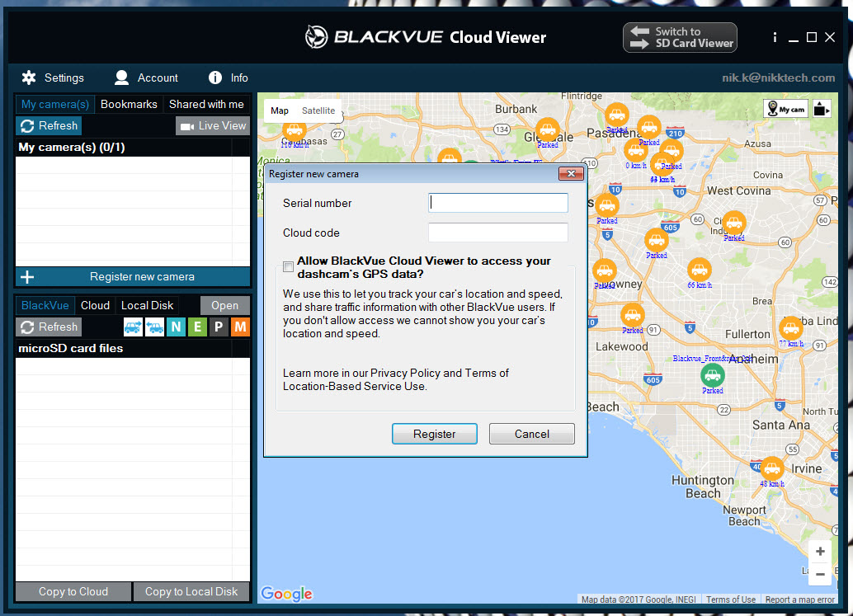The image size is (853, 616).
Task: Select the Shared with me tab
Action: tap(206, 104)
